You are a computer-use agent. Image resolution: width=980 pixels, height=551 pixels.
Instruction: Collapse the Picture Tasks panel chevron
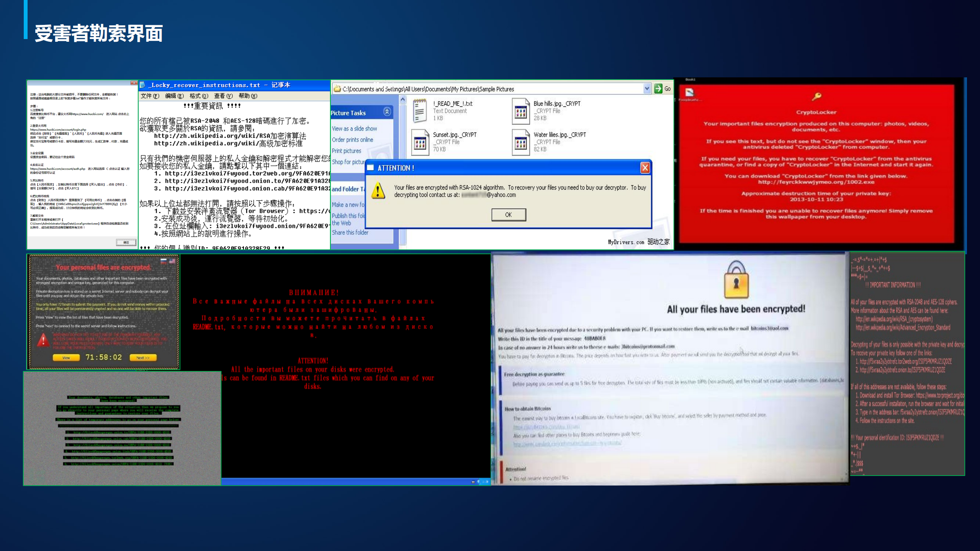point(387,112)
